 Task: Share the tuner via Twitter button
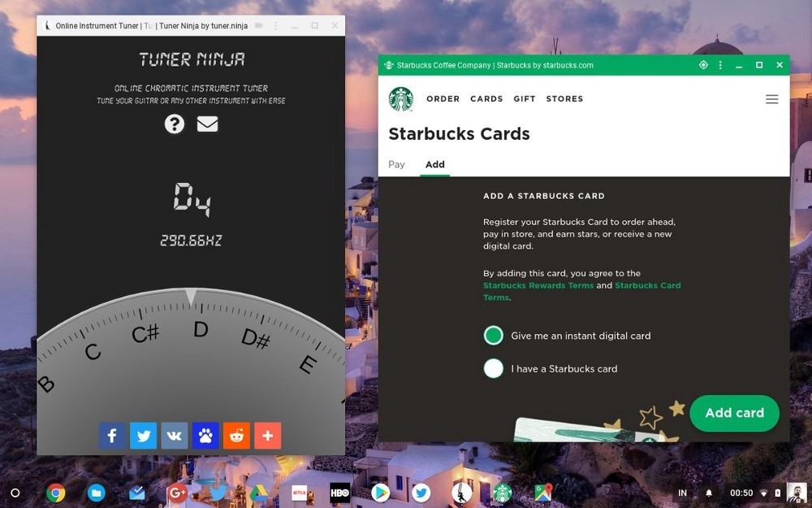(144, 436)
